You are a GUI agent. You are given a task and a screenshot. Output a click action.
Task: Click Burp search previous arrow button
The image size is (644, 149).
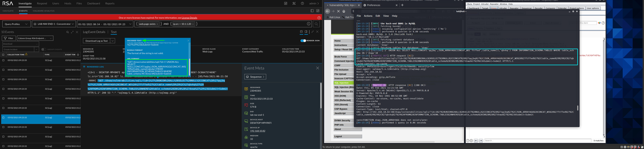(x=476, y=140)
